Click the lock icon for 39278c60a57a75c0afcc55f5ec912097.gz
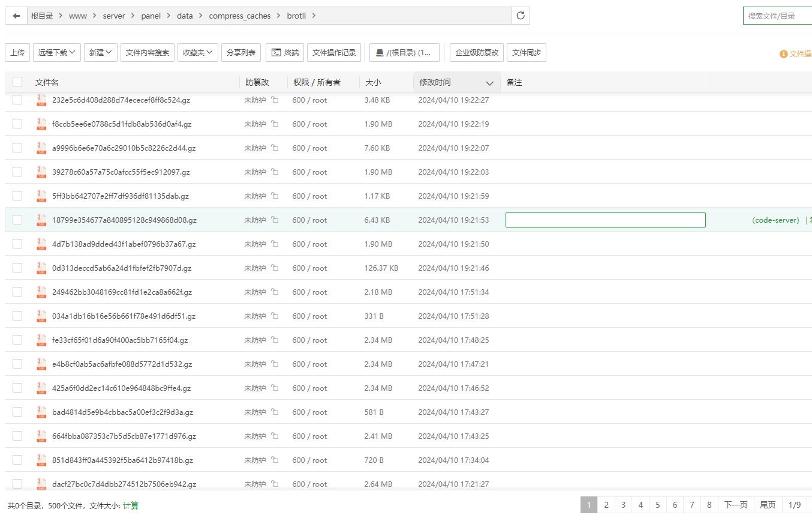812x515 pixels. tap(275, 172)
